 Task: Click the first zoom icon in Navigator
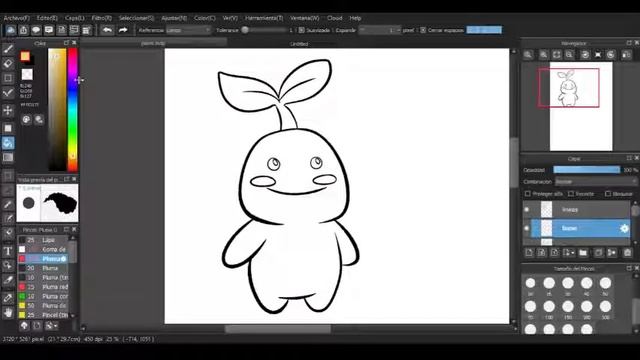click(x=528, y=55)
